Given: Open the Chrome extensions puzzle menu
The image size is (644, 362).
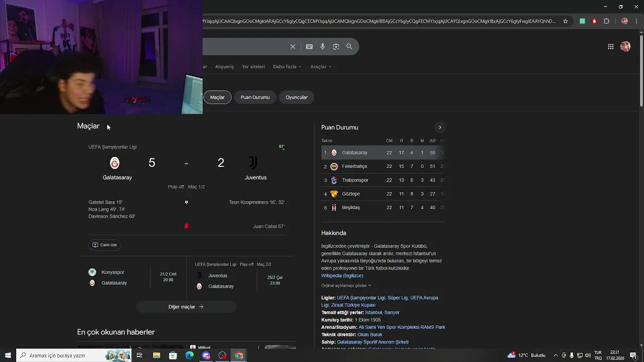Looking at the screenshot, I should [x=606, y=21].
